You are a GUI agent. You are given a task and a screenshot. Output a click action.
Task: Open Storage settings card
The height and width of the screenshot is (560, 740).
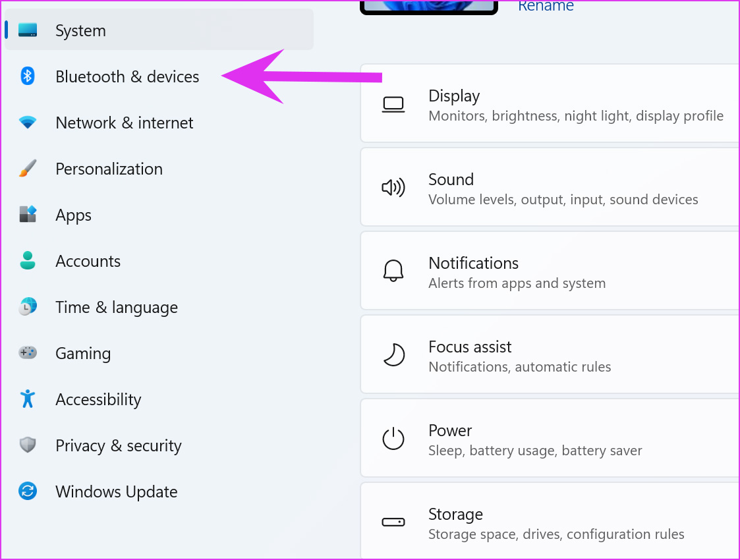coord(550,523)
